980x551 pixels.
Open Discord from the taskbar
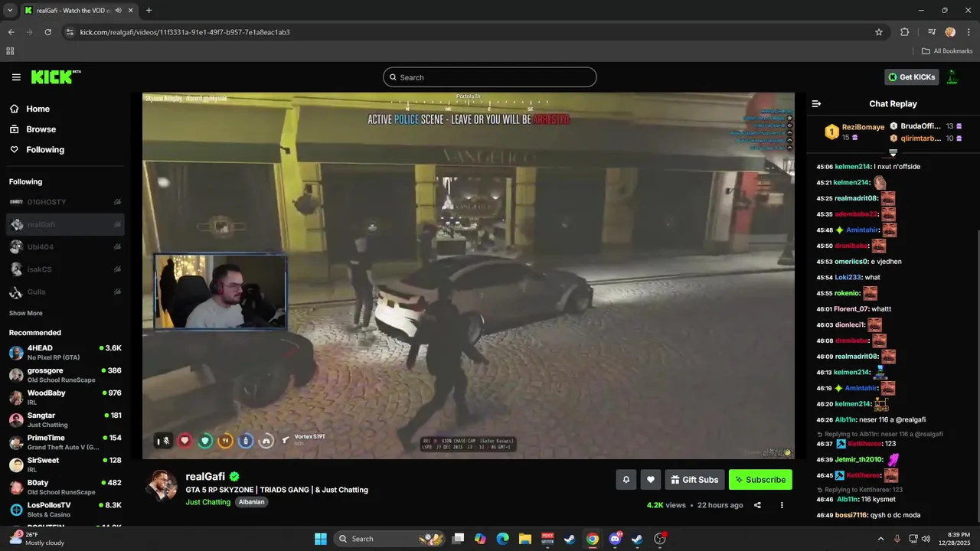(615, 539)
